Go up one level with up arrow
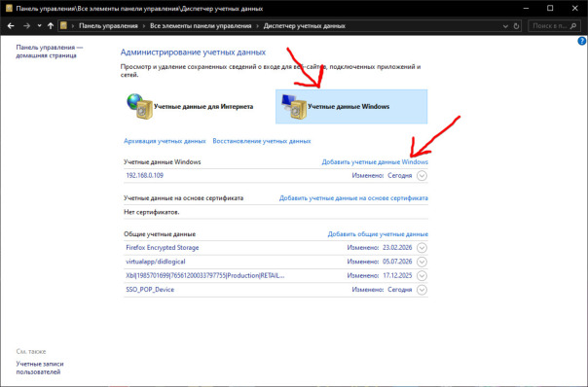 pyautogui.click(x=51, y=26)
